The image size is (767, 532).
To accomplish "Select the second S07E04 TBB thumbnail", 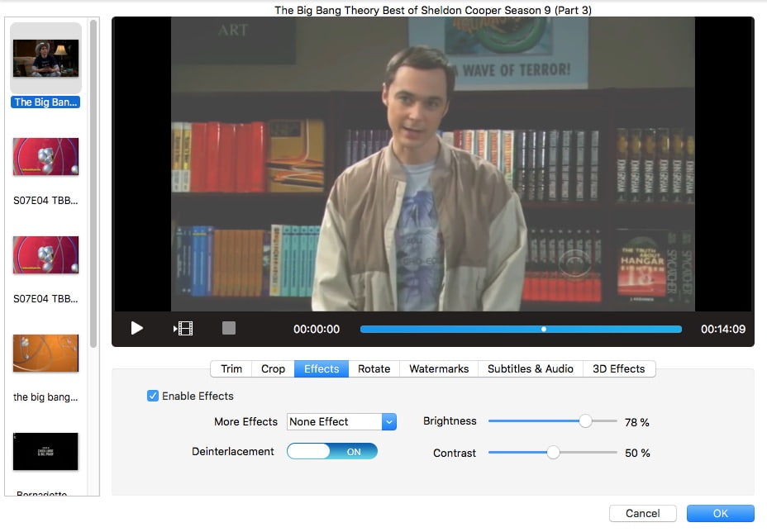I will pos(45,254).
